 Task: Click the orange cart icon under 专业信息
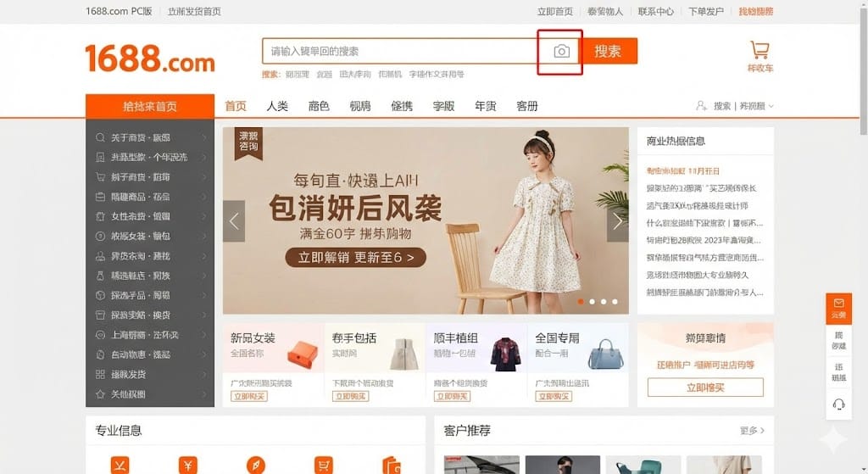[324, 465]
